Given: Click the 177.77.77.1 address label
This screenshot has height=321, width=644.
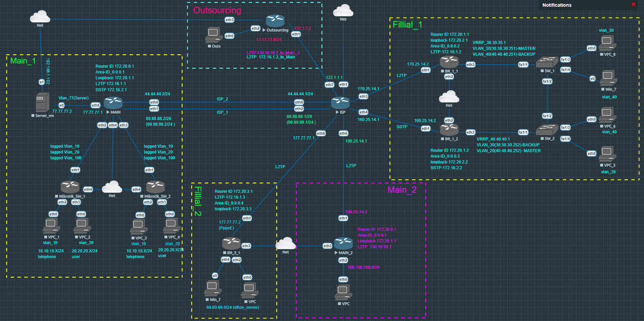Looking at the screenshot, I should coord(303,138).
